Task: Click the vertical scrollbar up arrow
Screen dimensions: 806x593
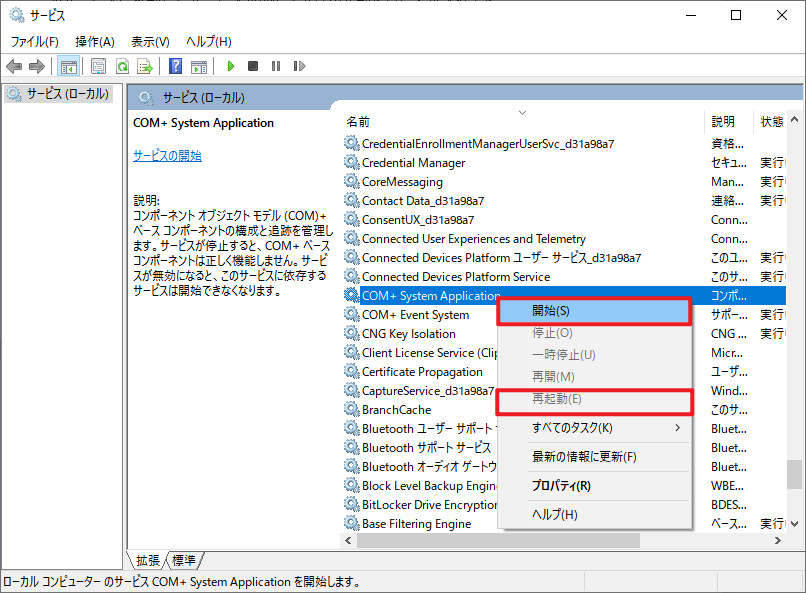Action: tap(794, 120)
